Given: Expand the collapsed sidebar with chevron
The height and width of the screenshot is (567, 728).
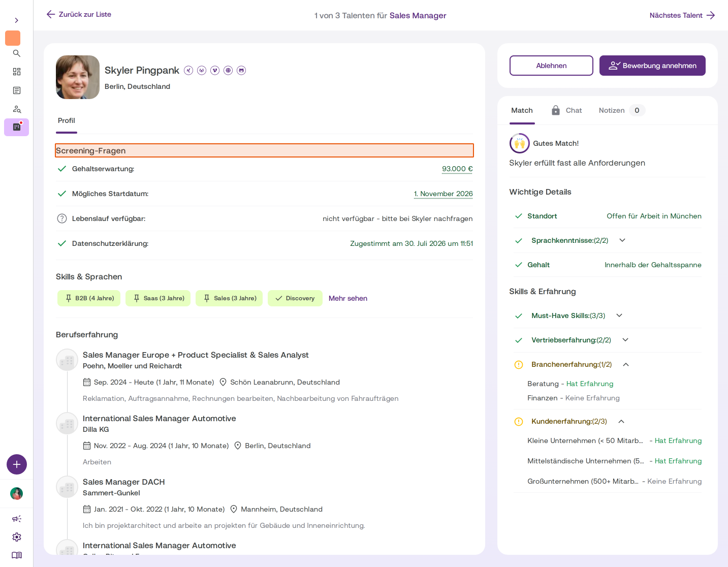Looking at the screenshot, I should coord(17,20).
